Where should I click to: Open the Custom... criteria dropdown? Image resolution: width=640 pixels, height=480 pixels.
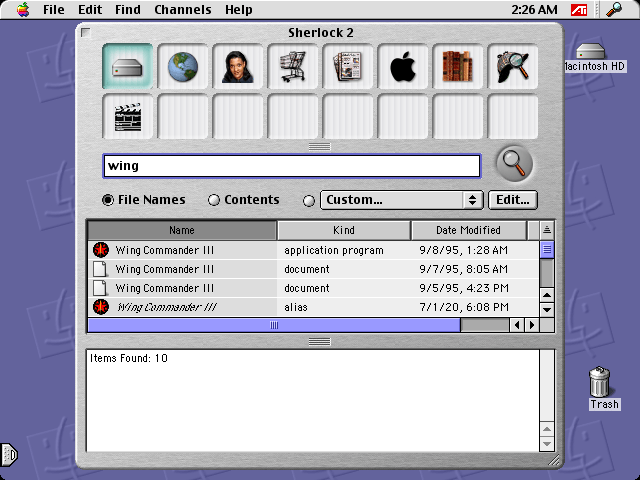coord(401,200)
